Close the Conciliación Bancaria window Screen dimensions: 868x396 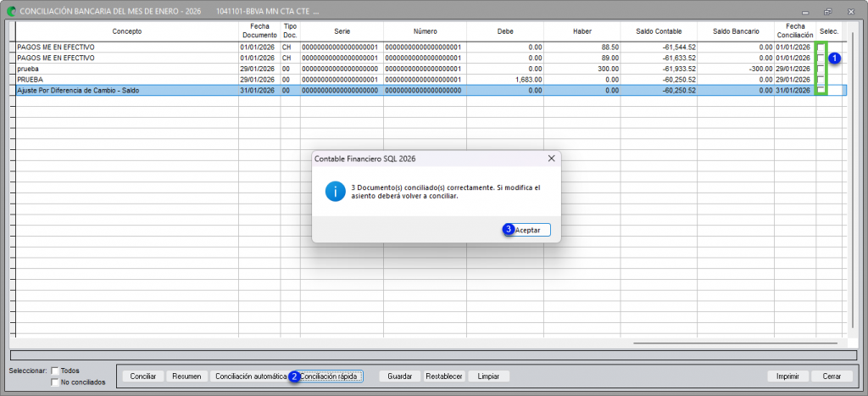pos(851,11)
